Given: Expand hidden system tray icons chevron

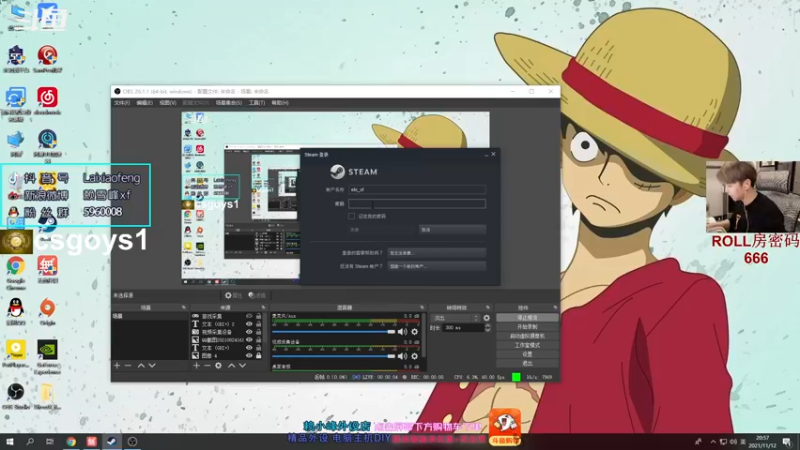Looking at the screenshot, I should pyautogui.click(x=713, y=442).
